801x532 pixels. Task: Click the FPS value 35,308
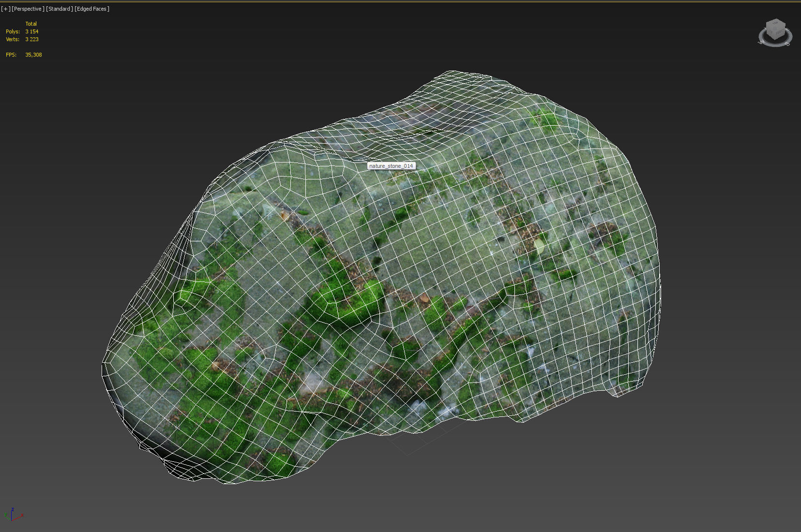(x=33, y=55)
